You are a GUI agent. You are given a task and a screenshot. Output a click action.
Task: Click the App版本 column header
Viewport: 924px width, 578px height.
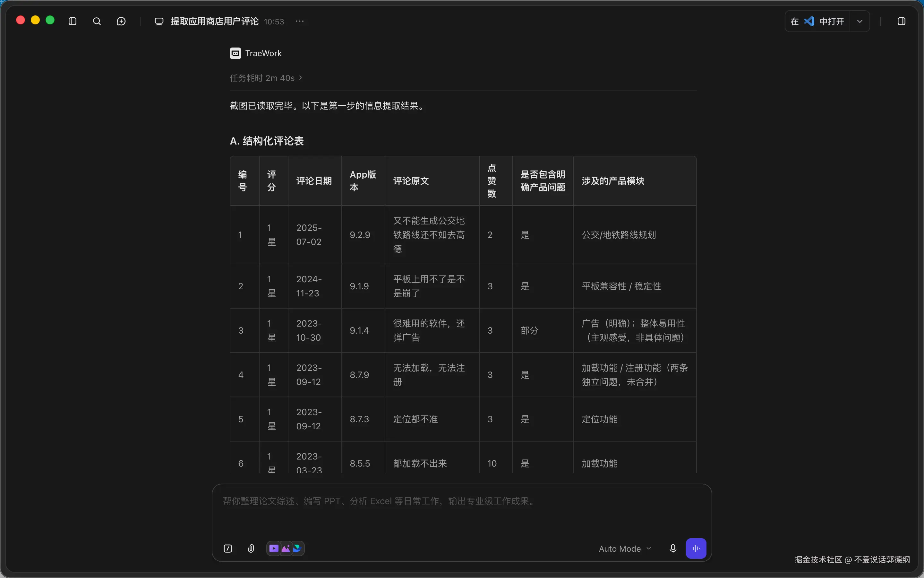[x=363, y=181]
